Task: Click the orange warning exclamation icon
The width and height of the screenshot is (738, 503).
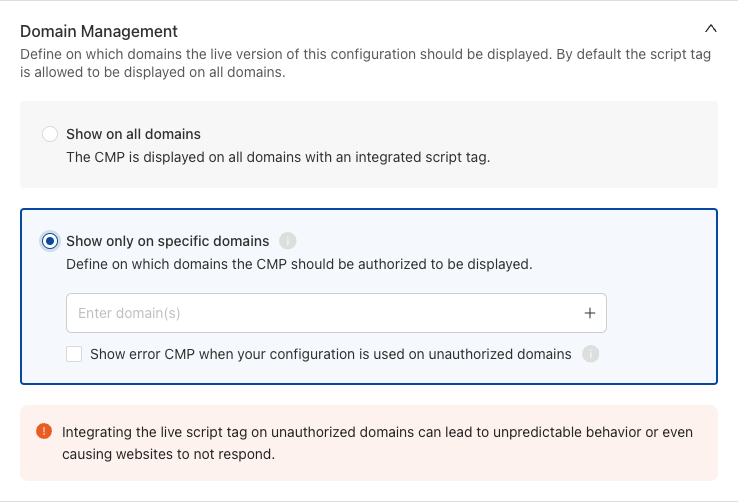Action: coord(44,431)
